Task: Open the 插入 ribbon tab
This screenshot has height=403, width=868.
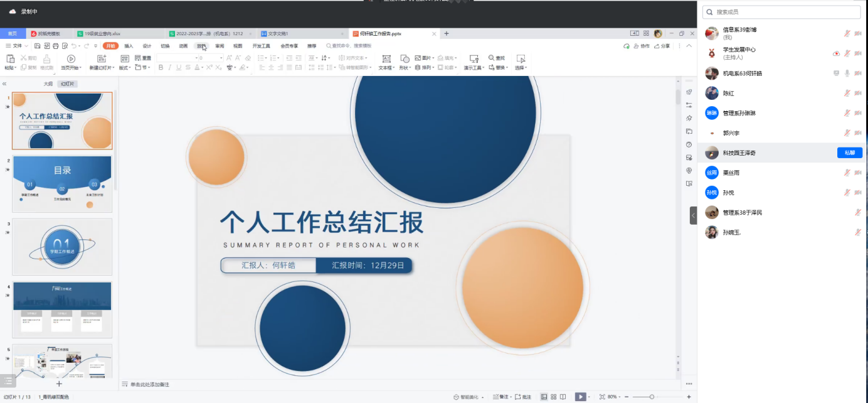Action: pos(129,46)
